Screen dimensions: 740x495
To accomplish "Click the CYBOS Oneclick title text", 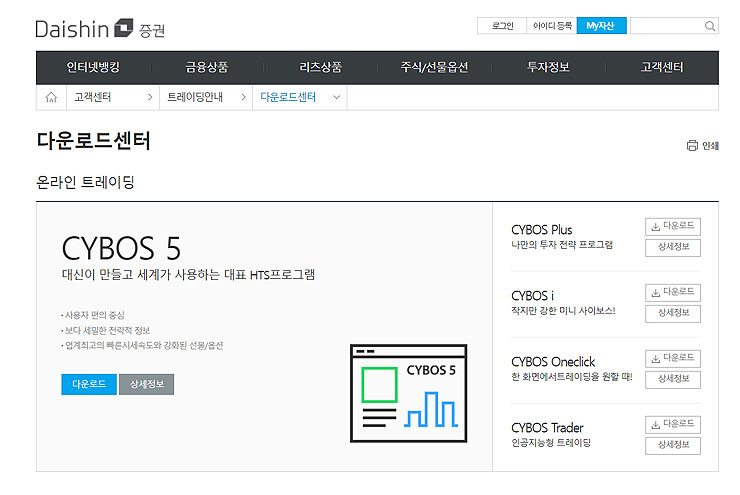I will coord(553,362).
